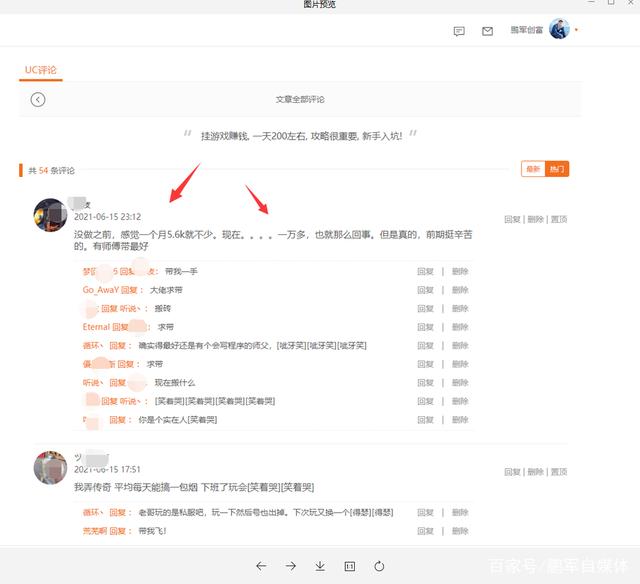Switch comment sorting to 热门
This screenshot has width=640, height=584.
(557, 170)
